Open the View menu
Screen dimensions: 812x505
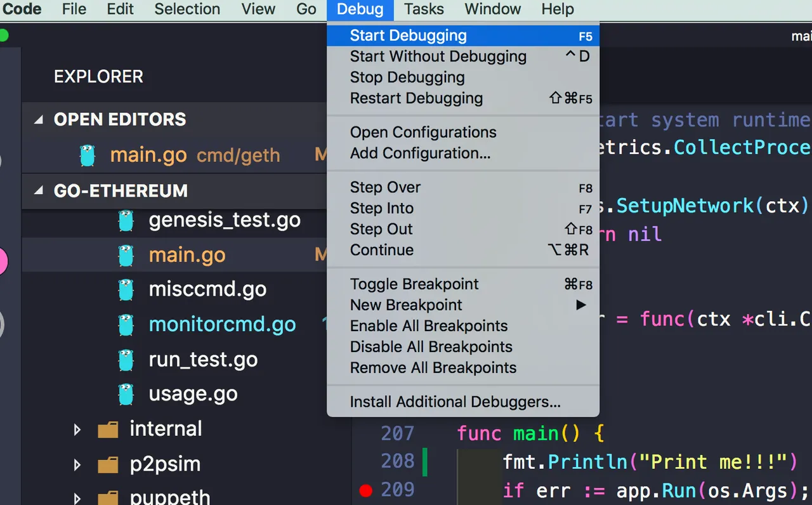tap(258, 10)
